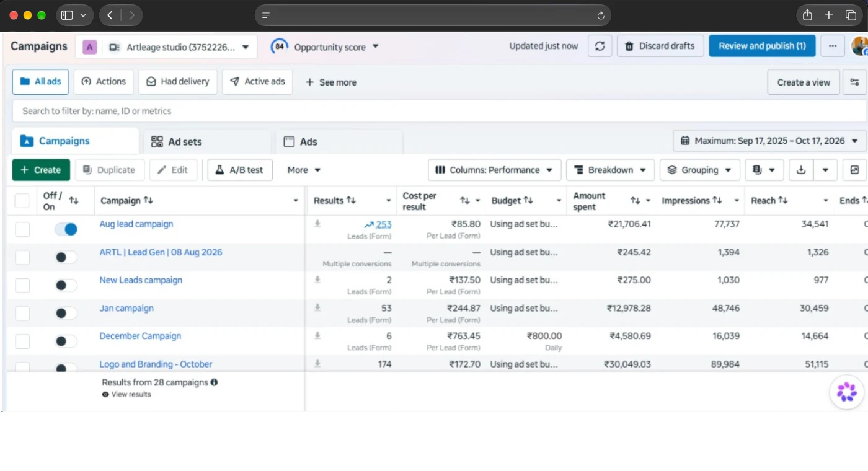868x471 pixels.
Task: Turn on the Jan campaign toggle
Action: pyautogui.click(x=66, y=313)
